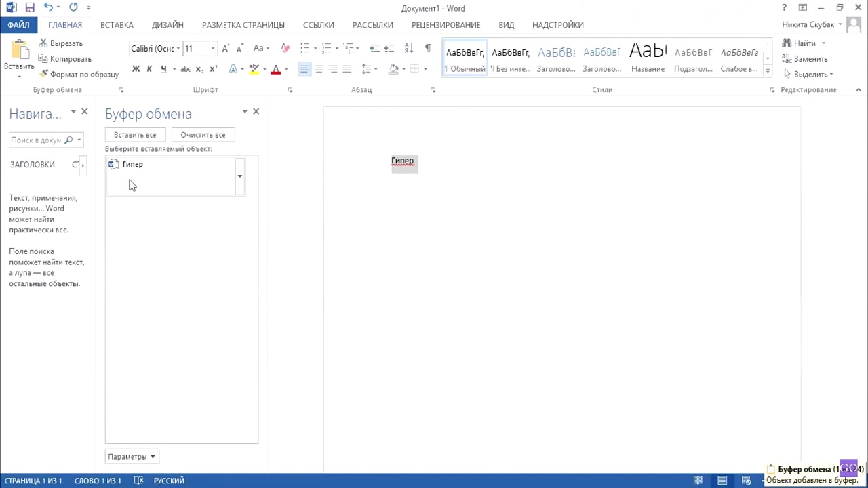Click the bulleted list icon

click(x=304, y=49)
